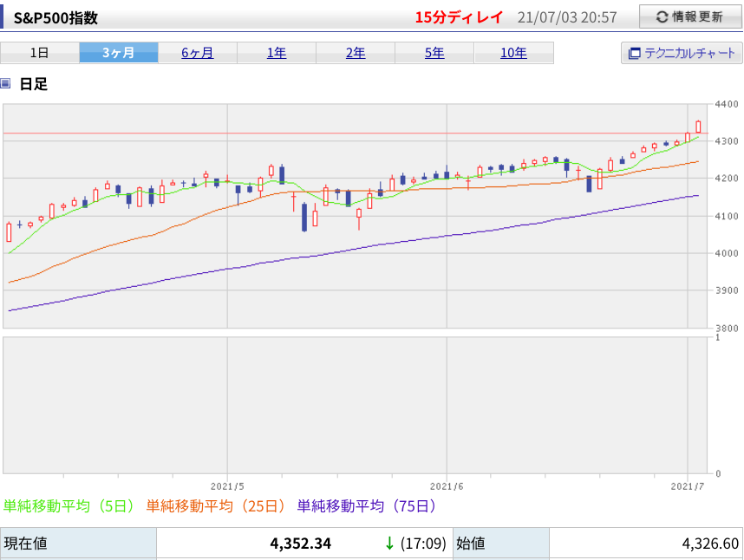Click the 21/07/03 20:57 timestamp

pos(567,17)
